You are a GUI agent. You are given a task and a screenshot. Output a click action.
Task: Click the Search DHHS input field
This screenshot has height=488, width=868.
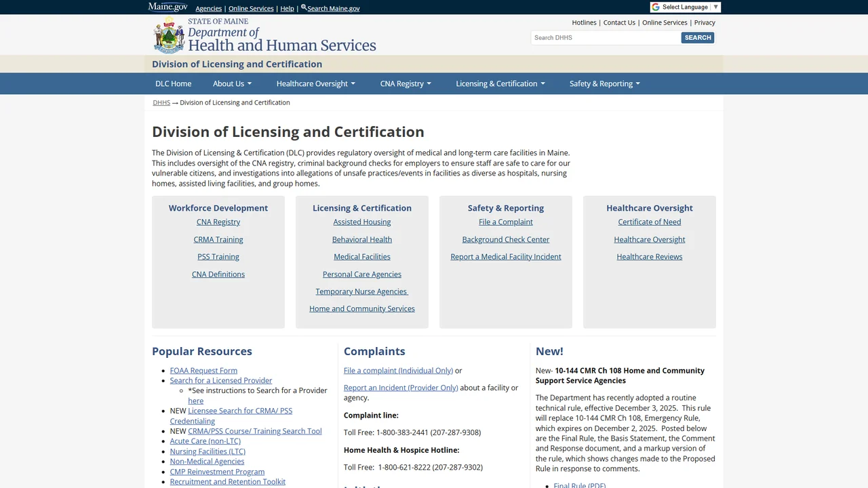click(606, 37)
